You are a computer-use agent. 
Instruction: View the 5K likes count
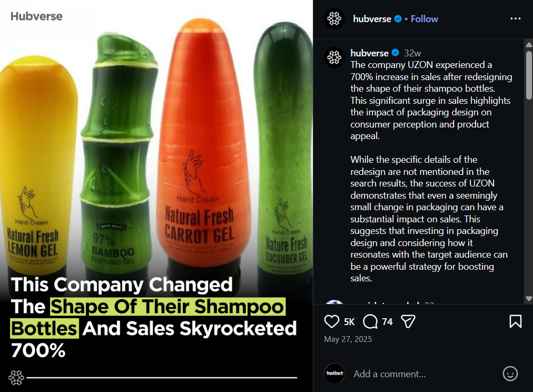click(x=349, y=322)
